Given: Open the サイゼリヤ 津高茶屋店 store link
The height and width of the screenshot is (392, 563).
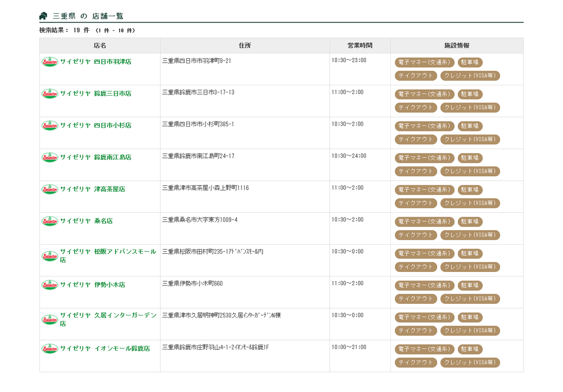Looking at the screenshot, I should point(92,189).
